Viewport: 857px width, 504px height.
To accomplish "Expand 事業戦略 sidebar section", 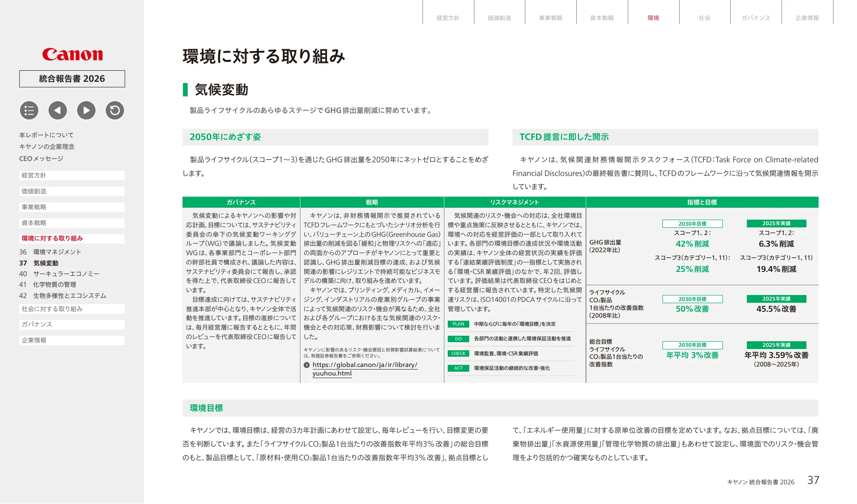I will (x=72, y=207).
